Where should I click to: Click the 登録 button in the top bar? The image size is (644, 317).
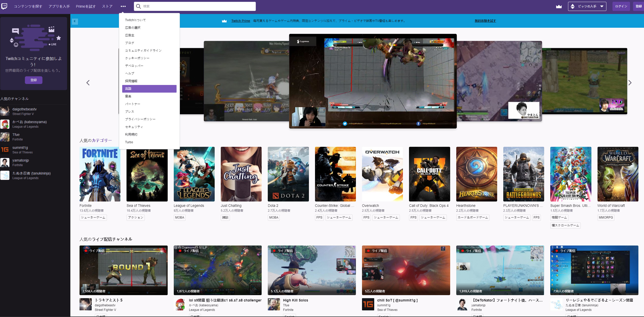[638, 6]
